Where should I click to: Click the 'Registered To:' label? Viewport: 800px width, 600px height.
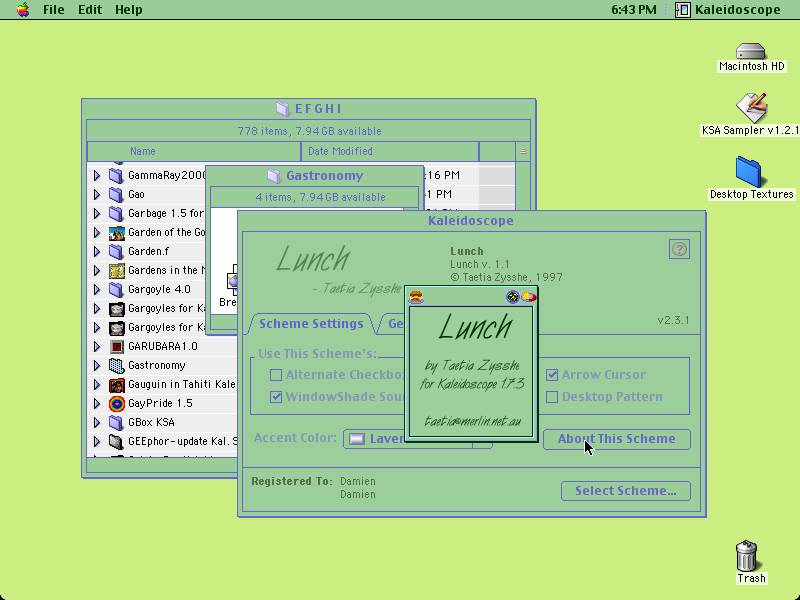(x=292, y=482)
